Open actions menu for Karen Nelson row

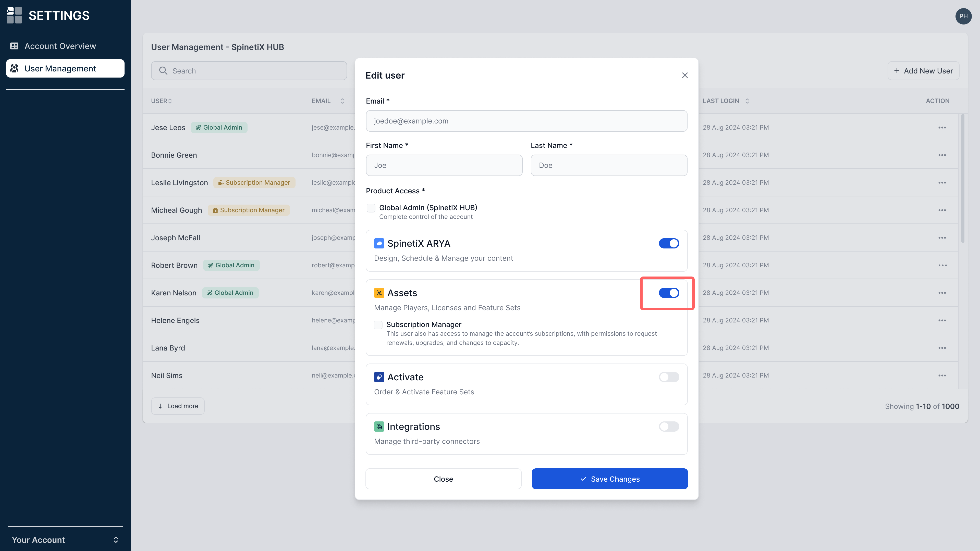[942, 293]
